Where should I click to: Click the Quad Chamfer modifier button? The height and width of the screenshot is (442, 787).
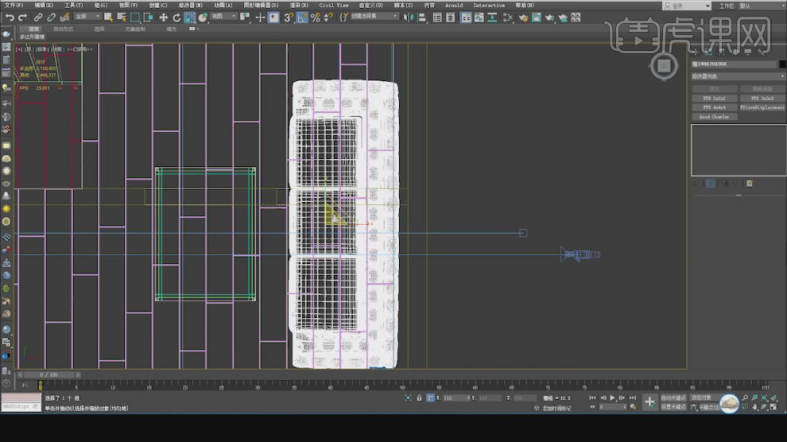714,117
